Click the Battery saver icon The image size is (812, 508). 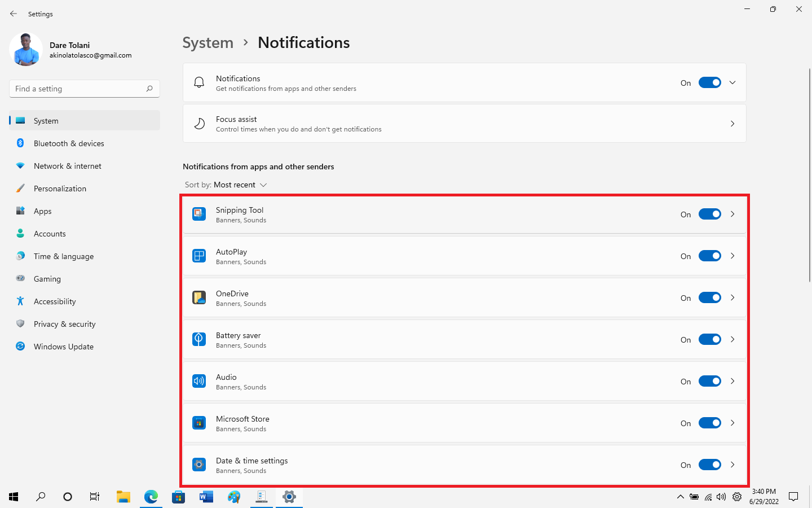click(x=199, y=339)
